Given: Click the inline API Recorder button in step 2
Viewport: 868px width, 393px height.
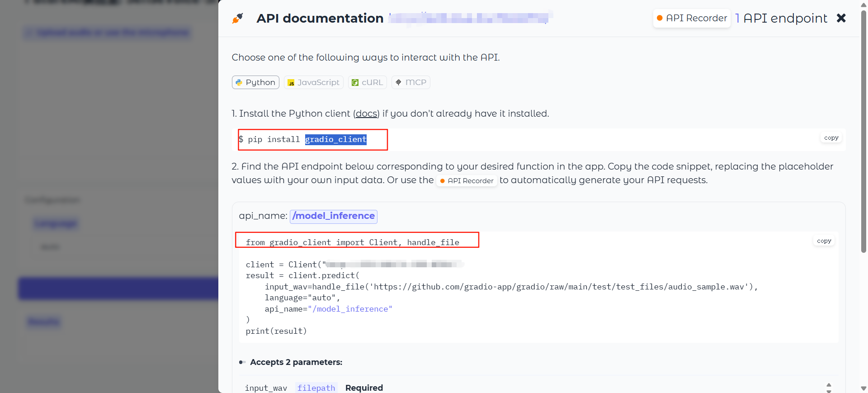Looking at the screenshot, I should tap(467, 180).
